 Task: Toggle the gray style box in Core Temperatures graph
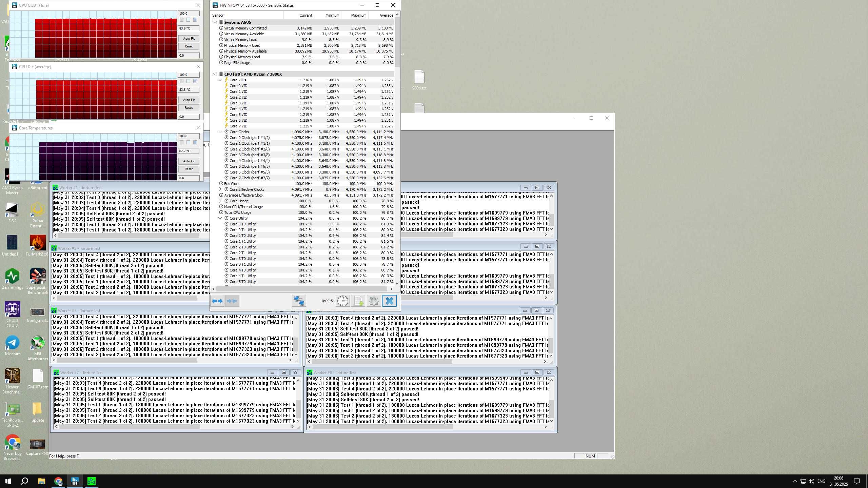tap(182, 143)
